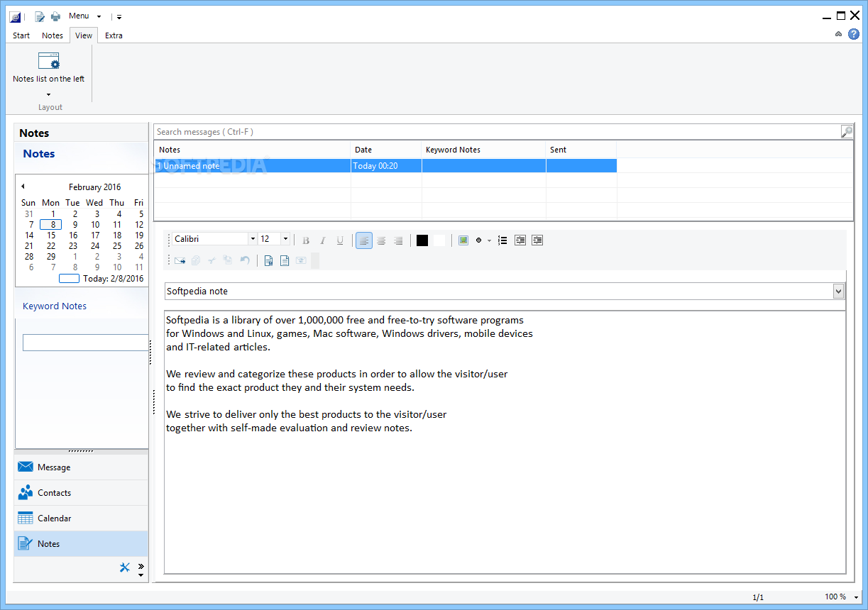Screen dimensions: 868x610
Task: Click the copy icon in editor toolbar
Action: [196, 260]
